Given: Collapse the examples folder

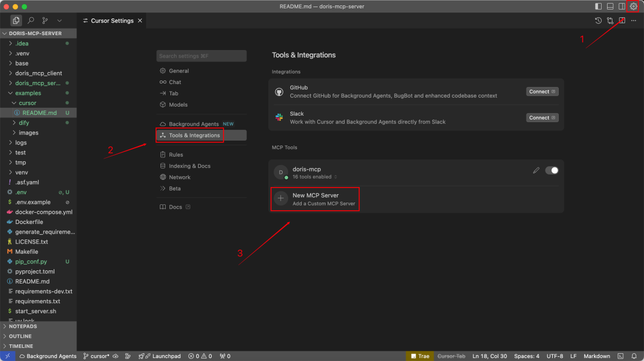Looking at the screenshot, I should tap(38, 93).
